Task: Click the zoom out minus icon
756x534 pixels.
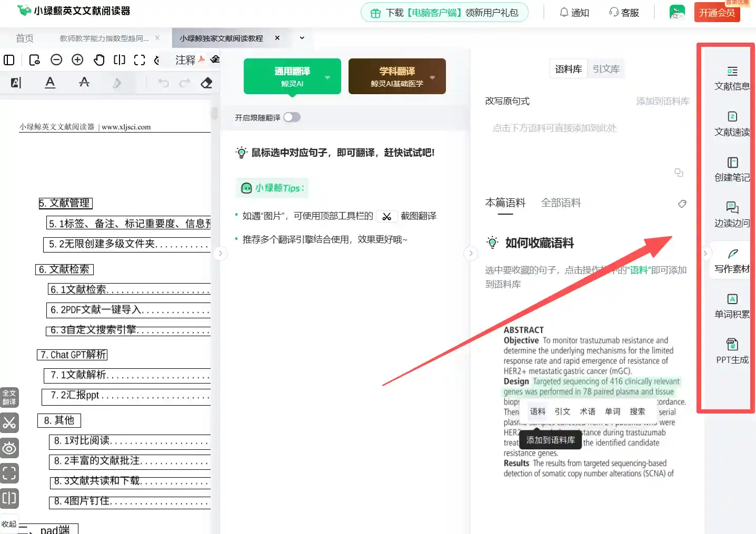Action: (56, 60)
